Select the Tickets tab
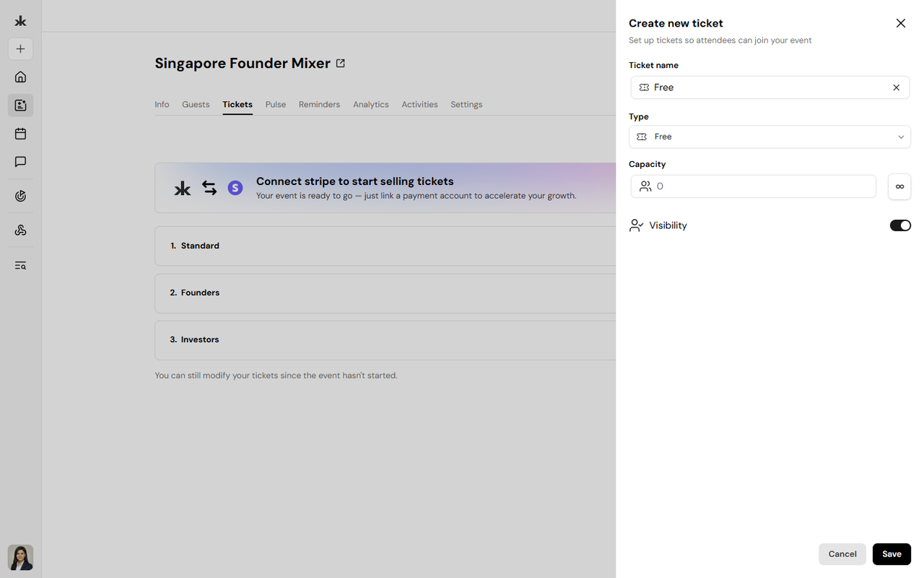The width and height of the screenshot is (924, 578). (x=237, y=104)
